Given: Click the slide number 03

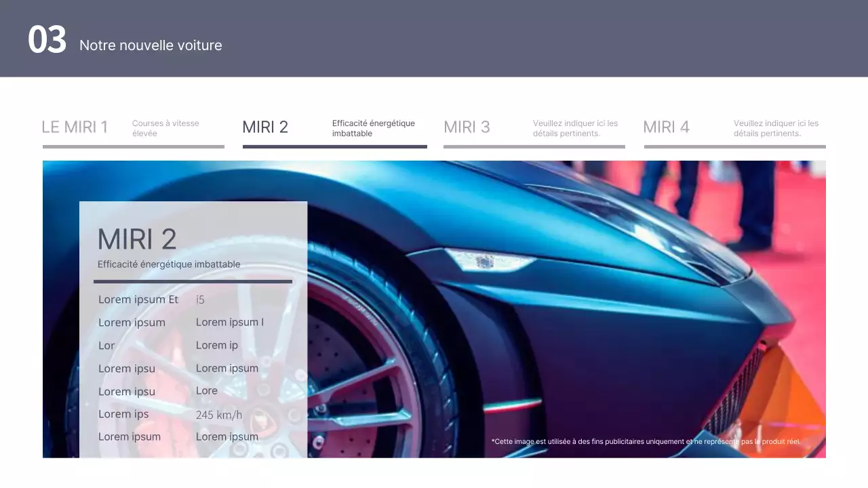Looking at the screenshot, I should tap(47, 41).
